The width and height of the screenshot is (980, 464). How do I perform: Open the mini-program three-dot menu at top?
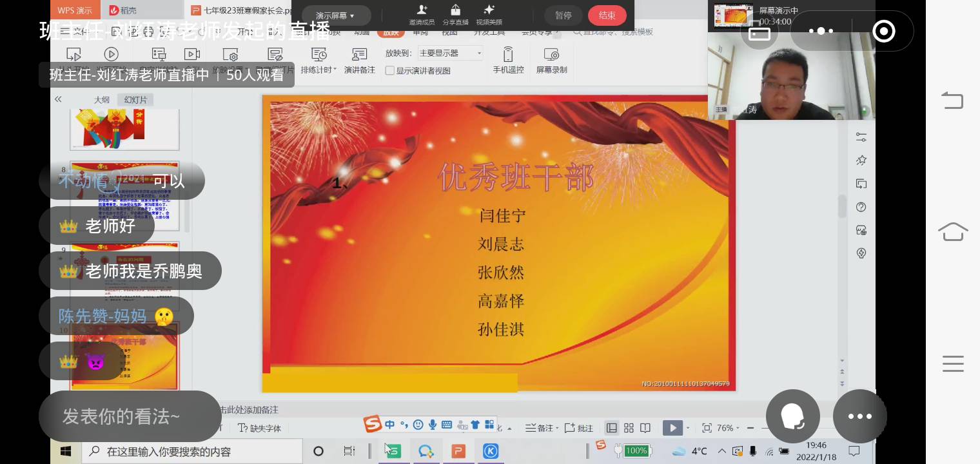tap(821, 31)
